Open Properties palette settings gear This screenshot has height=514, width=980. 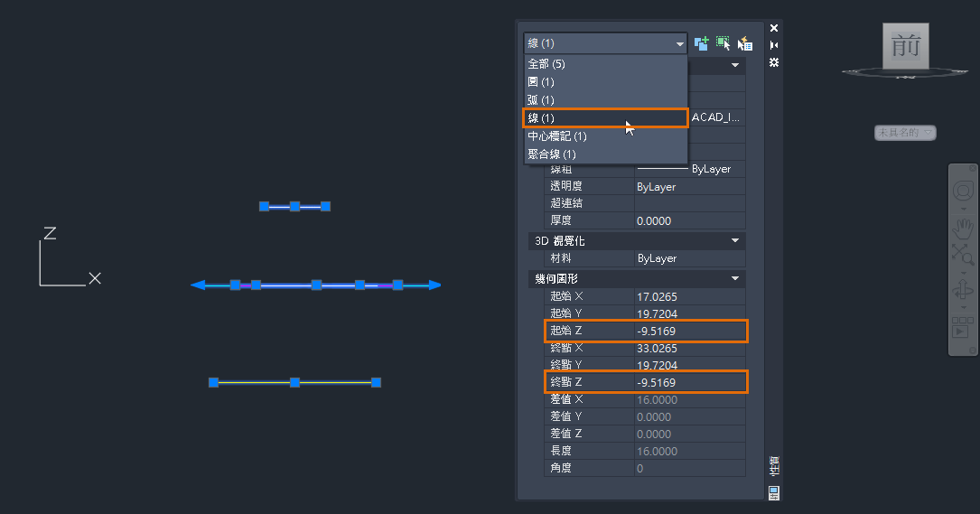774,62
